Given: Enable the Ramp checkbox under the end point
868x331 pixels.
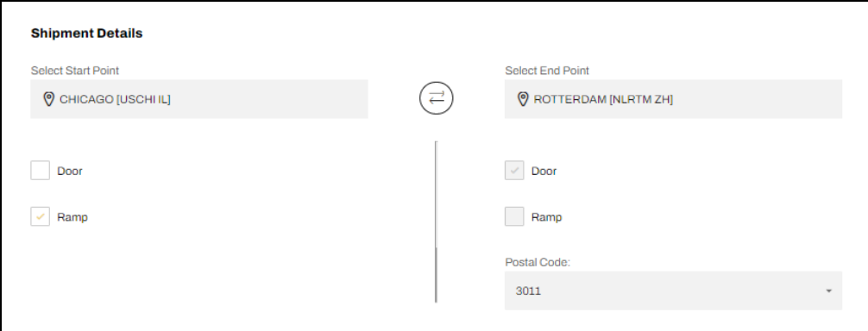Looking at the screenshot, I should point(514,216).
